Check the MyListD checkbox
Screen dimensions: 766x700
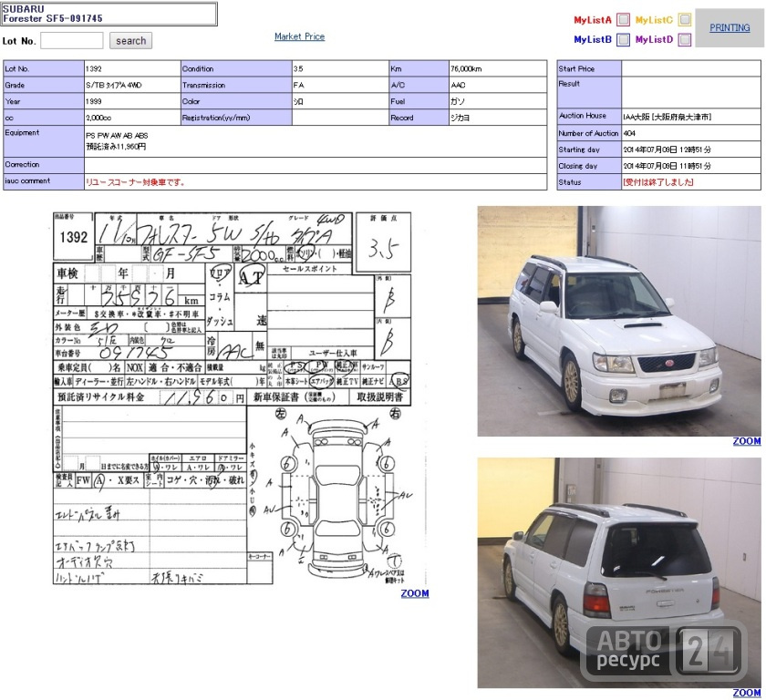(685, 39)
